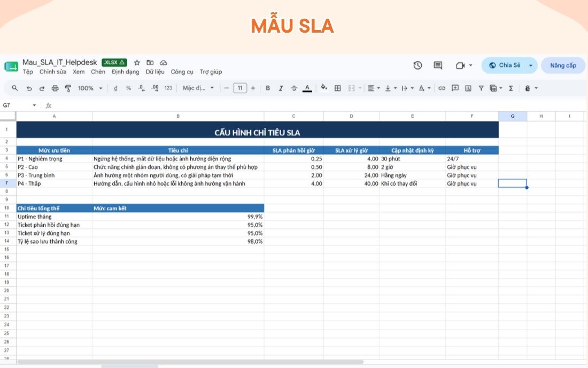
Task: Expand the Chia Sẻ arrow dropdown
Action: [531, 66]
